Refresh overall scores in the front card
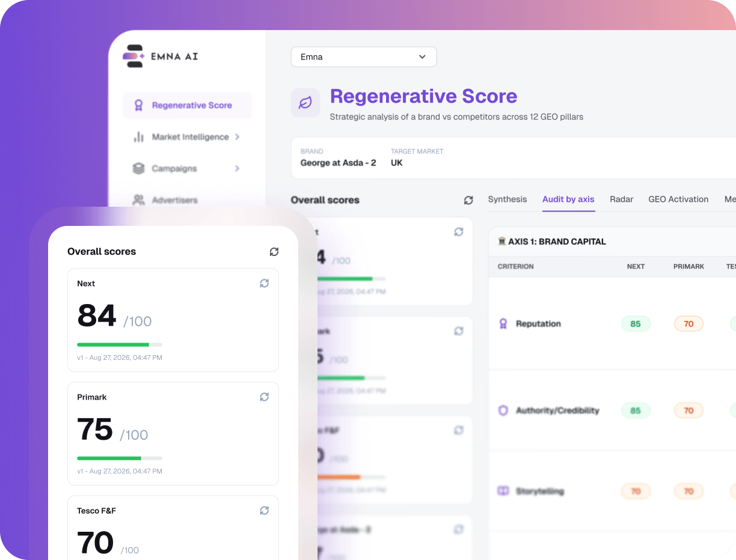 pos(274,252)
